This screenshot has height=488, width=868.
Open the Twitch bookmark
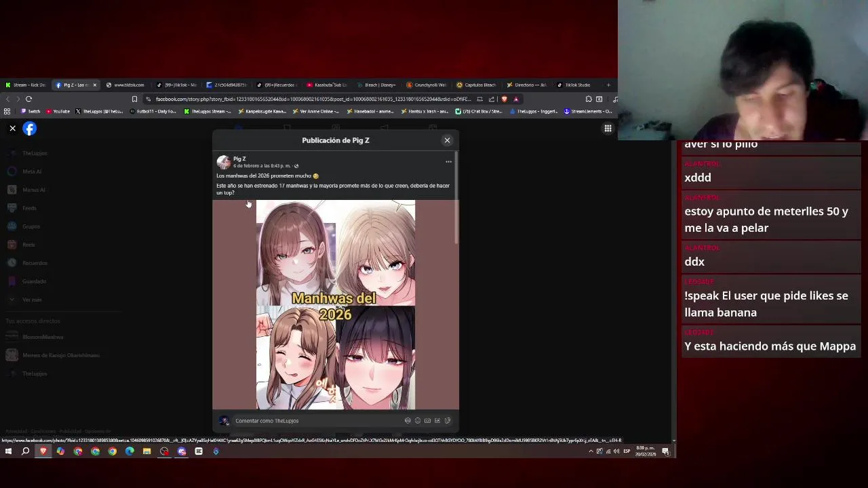[x=31, y=111]
